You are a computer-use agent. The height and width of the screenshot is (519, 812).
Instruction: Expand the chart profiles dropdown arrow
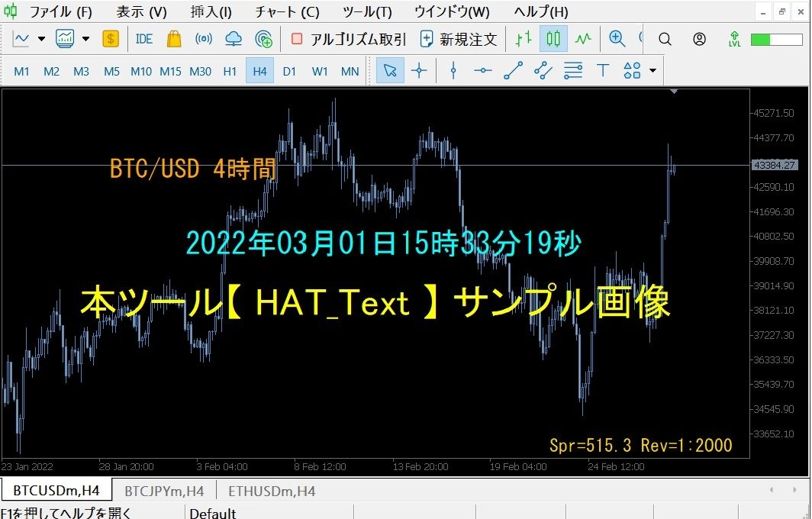coord(84,38)
